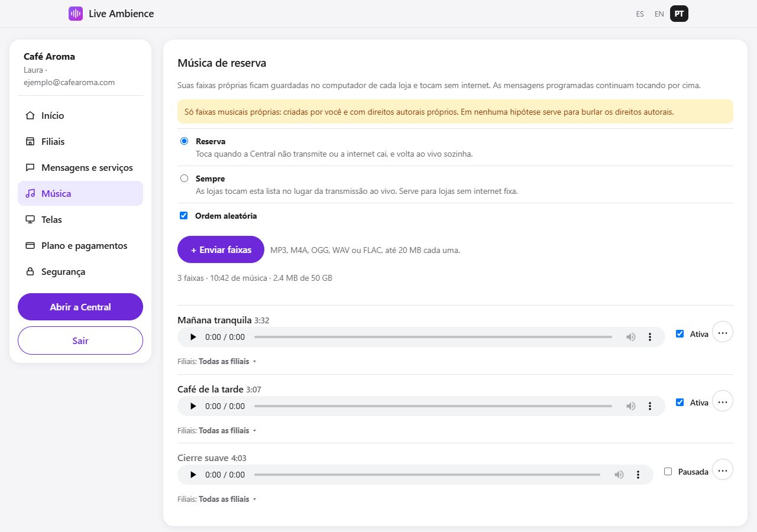Click the Enviar faixas upload button

pos(221,249)
